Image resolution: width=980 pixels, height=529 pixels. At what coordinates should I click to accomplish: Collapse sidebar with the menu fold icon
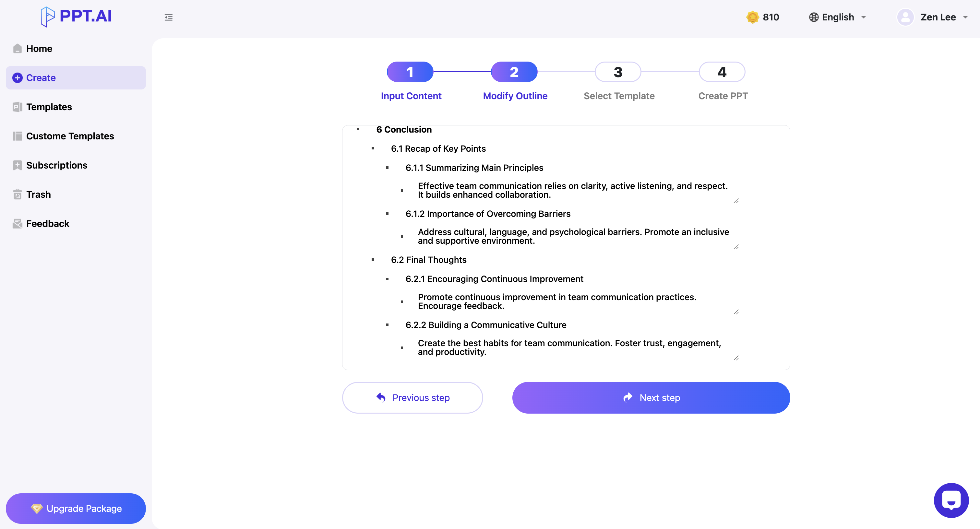point(169,17)
